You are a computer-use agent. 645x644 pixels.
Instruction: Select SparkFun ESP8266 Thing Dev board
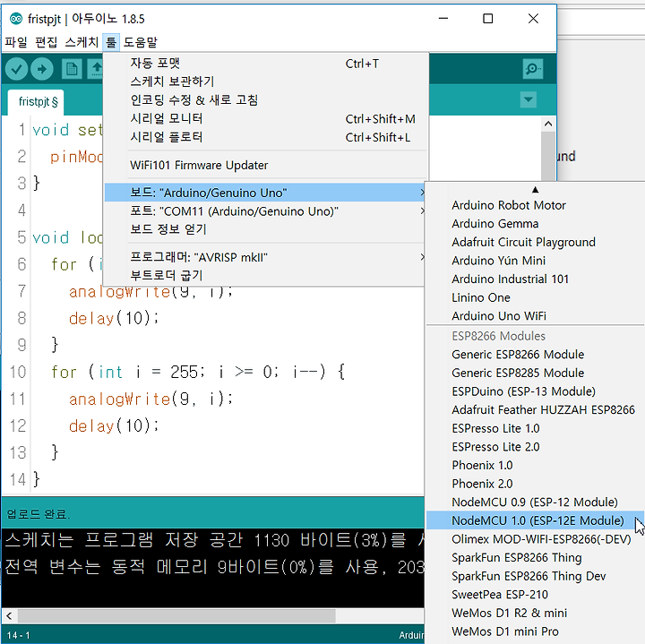point(536,576)
